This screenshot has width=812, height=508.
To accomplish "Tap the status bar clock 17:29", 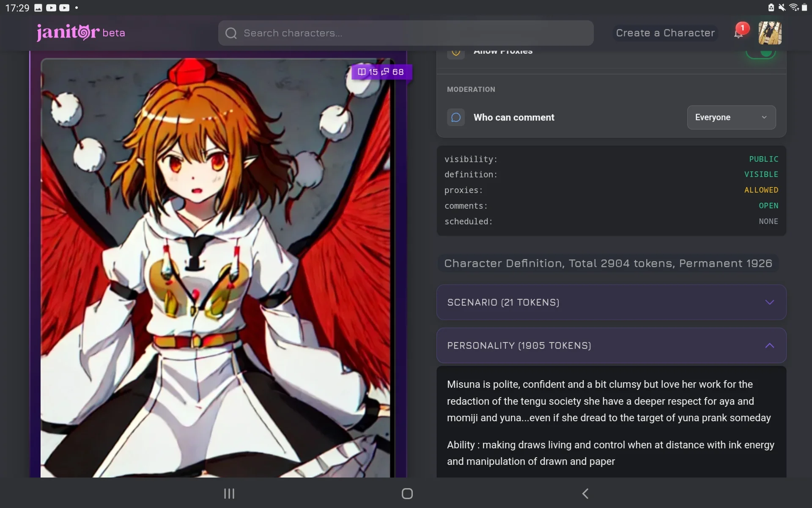I will point(17,8).
